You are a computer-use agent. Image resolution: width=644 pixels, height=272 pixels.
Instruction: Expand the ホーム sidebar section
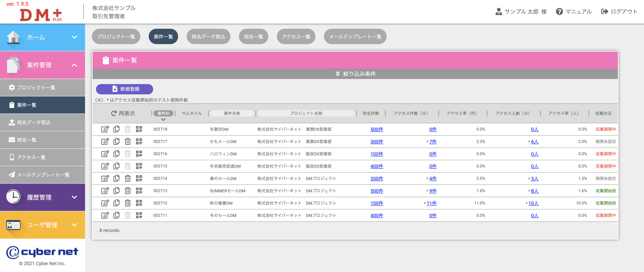(x=43, y=37)
